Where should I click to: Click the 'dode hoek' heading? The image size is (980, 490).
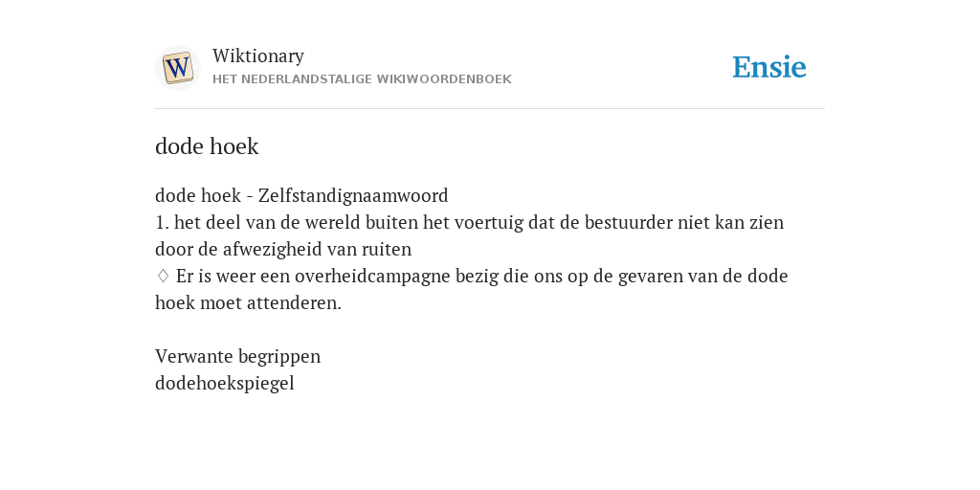point(207,146)
